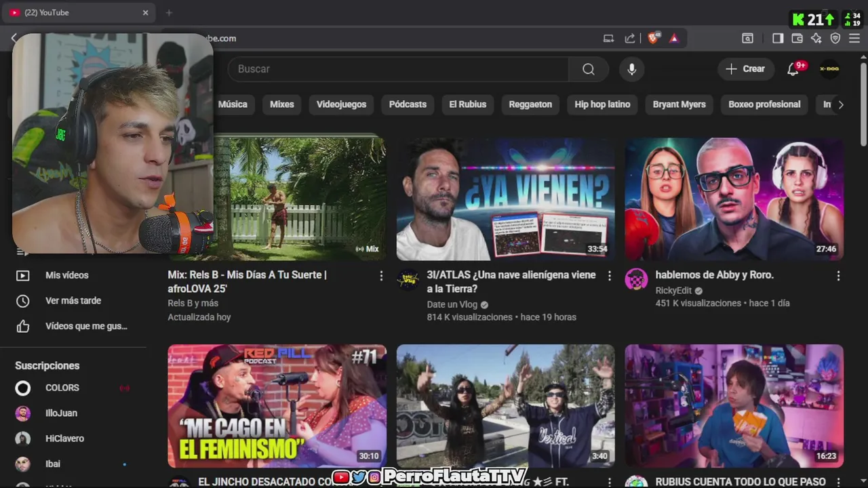
Task: Select the Pódcasts category chip
Action: tap(408, 104)
